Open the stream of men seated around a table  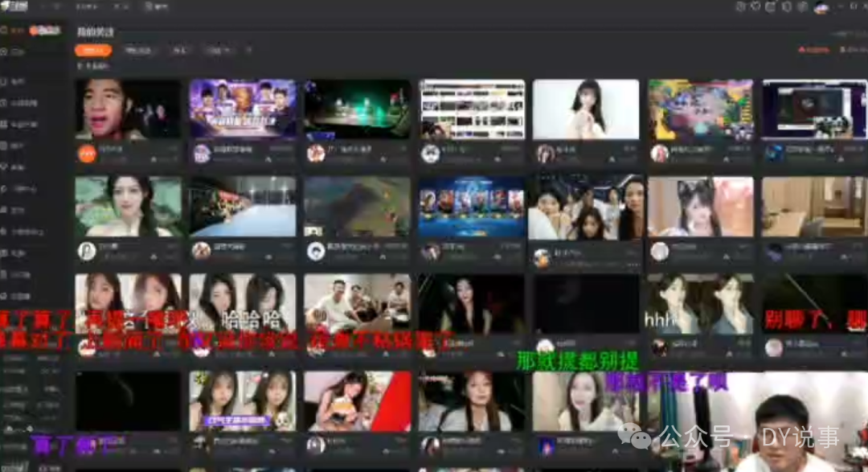pyautogui.click(x=357, y=304)
